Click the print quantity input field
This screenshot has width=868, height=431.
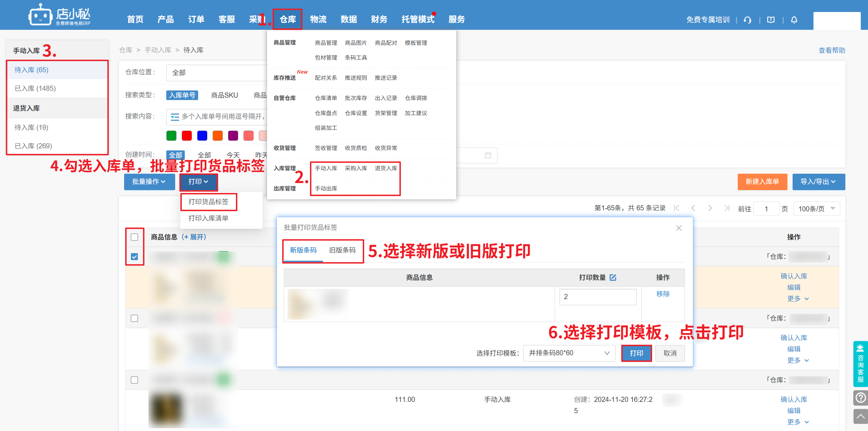[x=598, y=297]
